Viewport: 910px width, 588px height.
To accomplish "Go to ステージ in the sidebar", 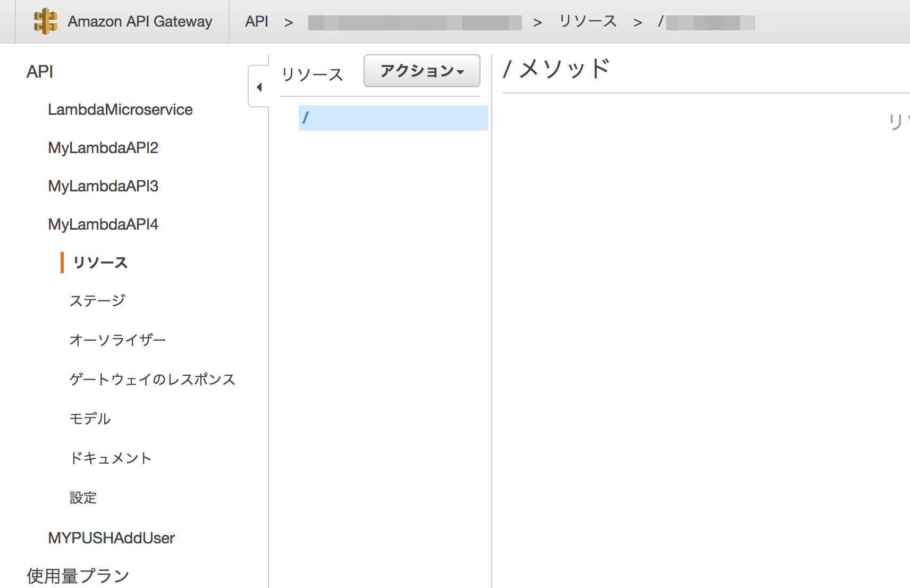I will point(97,301).
